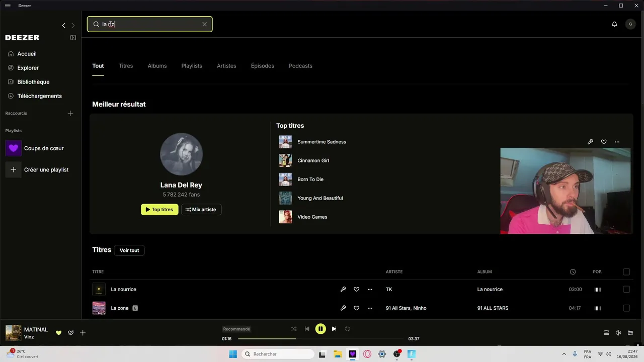Collapse the sidebar panel icon
Screen dimensions: 644x362
[73, 38]
